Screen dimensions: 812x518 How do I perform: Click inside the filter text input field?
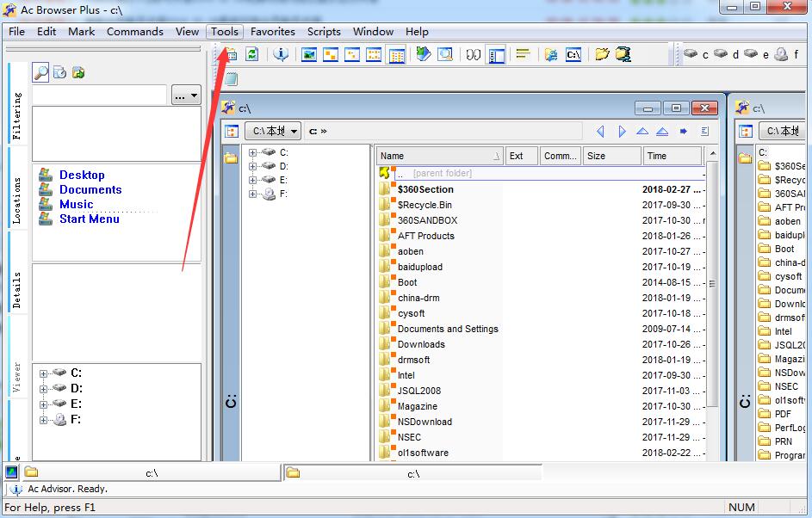[99, 96]
